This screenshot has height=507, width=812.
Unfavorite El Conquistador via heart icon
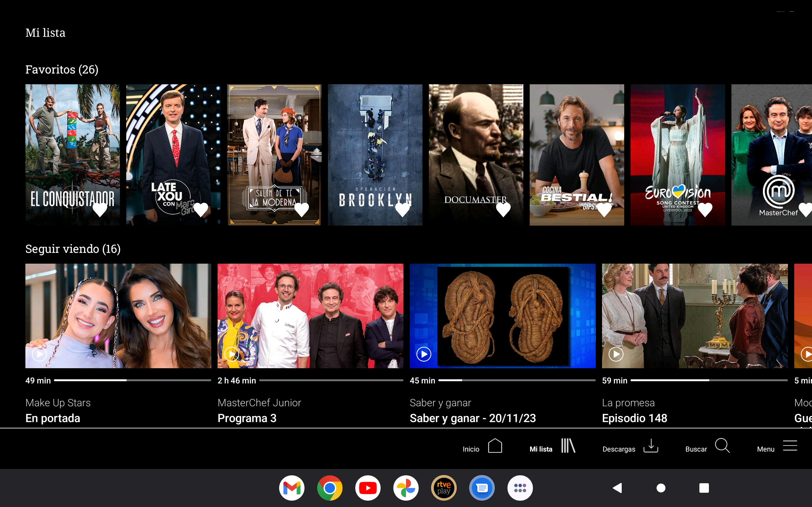pyautogui.click(x=100, y=210)
